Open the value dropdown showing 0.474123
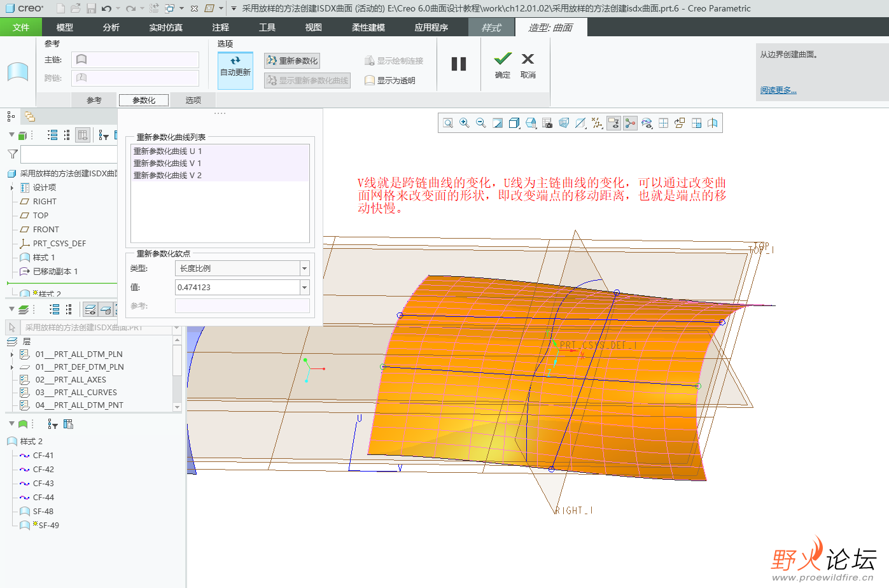 tap(304, 287)
